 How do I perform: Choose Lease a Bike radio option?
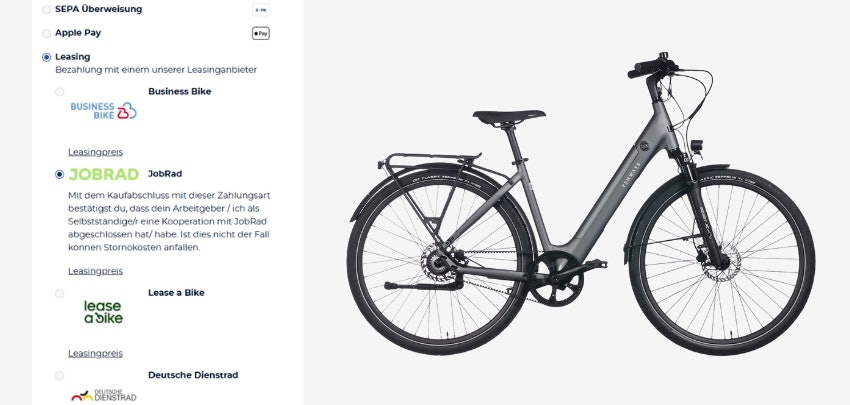(60, 293)
